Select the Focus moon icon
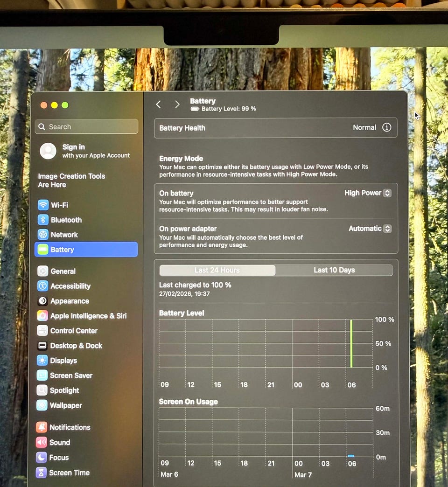 point(42,458)
